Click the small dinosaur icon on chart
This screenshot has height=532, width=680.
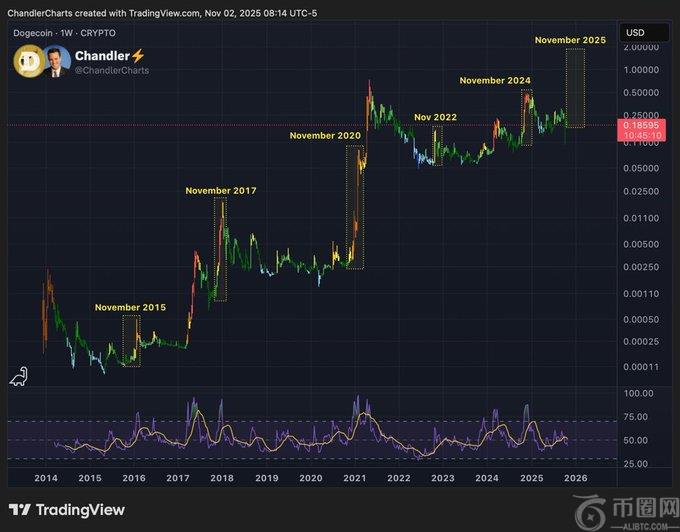(x=19, y=376)
